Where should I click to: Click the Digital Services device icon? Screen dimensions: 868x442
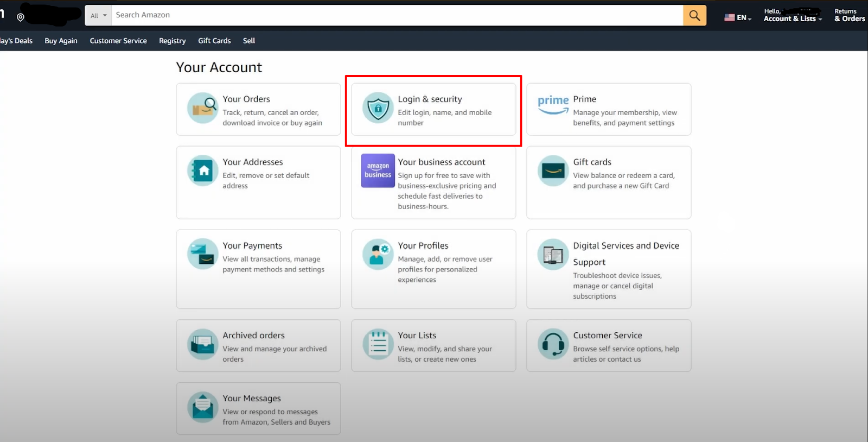(553, 254)
